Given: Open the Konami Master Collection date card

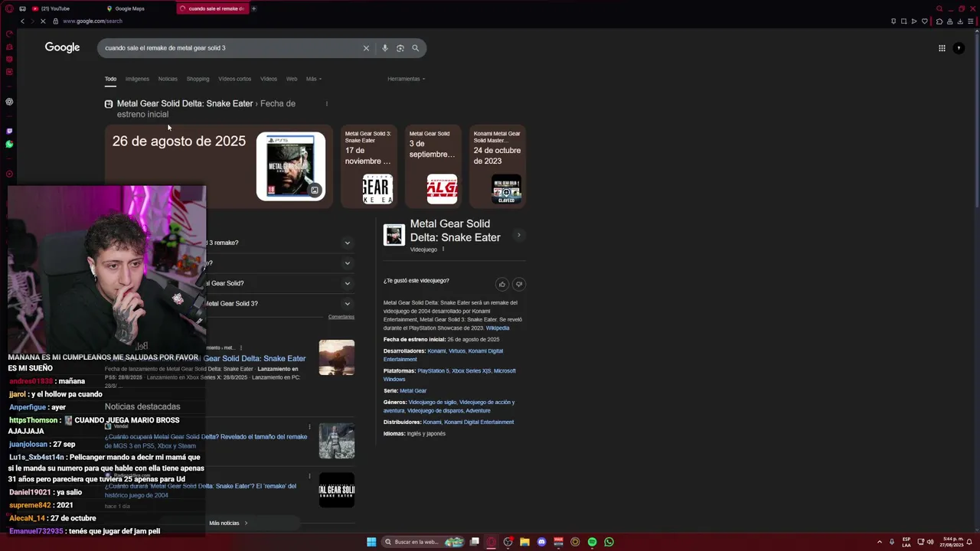Looking at the screenshot, I should [x=498, y=166].
